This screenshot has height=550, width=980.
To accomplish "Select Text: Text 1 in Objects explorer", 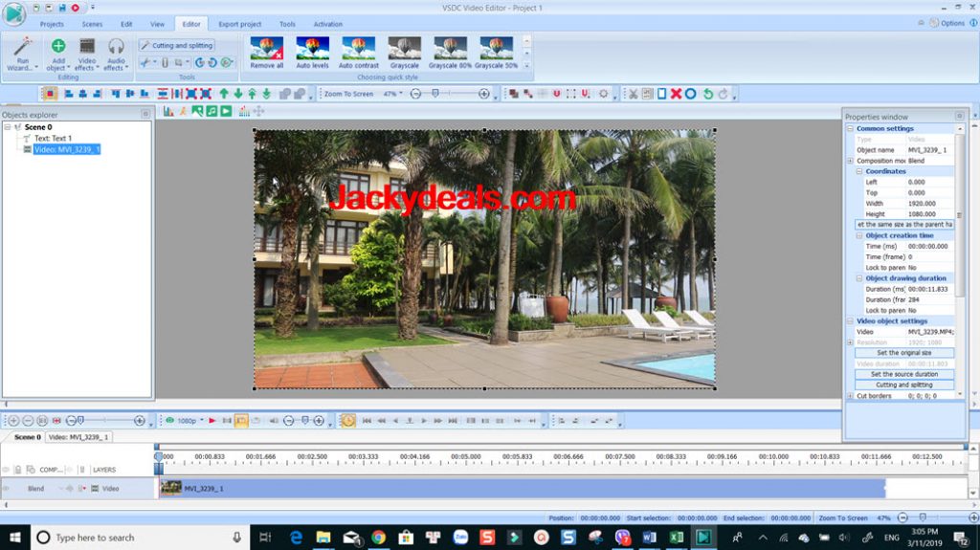I will (x=54, y=138).
